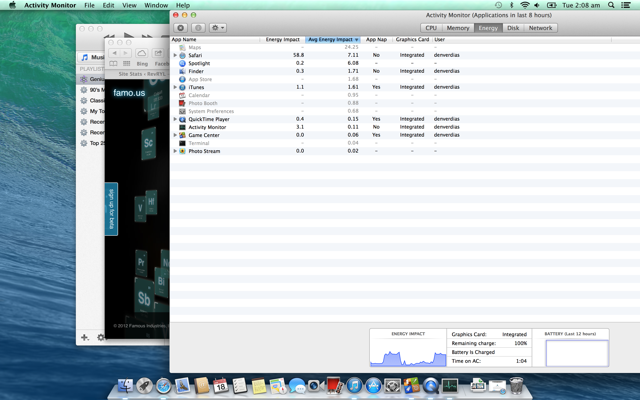
Task: Open the File menu
Action: click(x=89, y=5)
